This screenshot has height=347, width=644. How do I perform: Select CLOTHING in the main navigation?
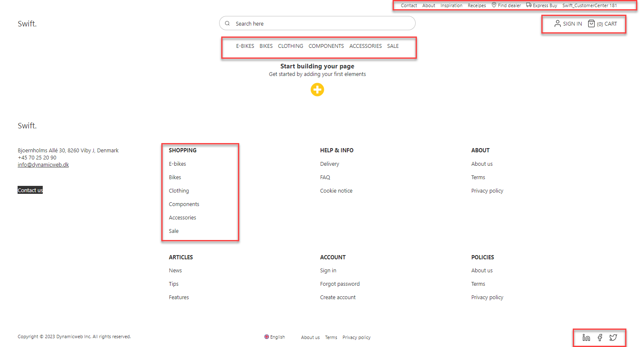coord(290,46)
